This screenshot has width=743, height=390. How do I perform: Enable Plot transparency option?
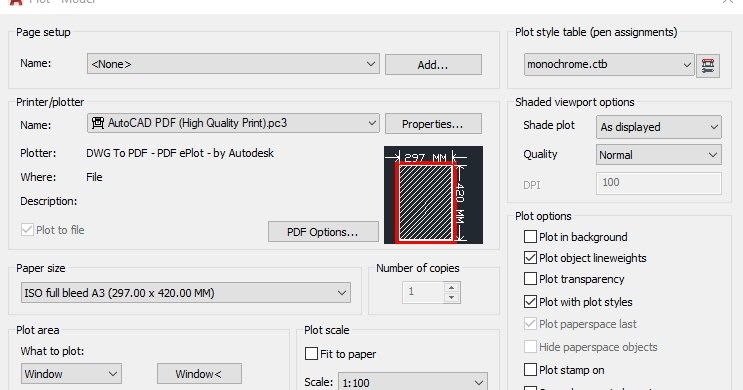[530, 279]
